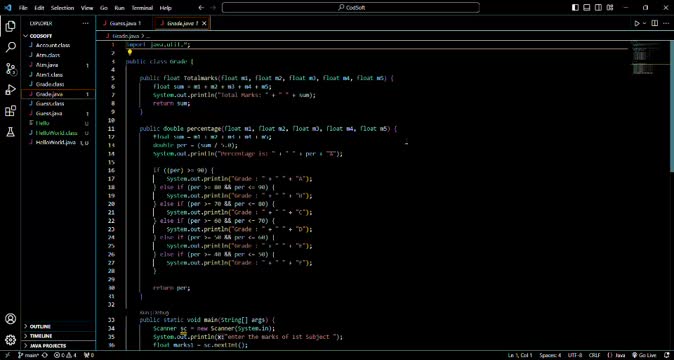This screenshot has height=360, width=674.
Task: Click Go Live in status bar
Action: click(644, 355)
